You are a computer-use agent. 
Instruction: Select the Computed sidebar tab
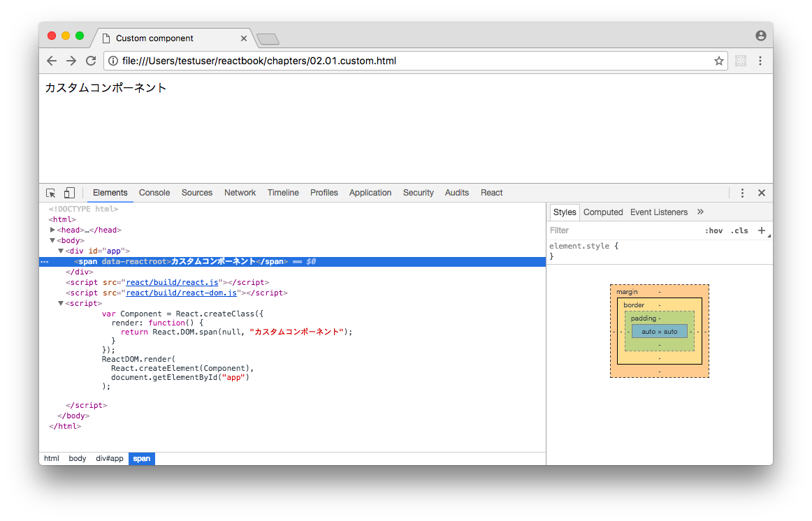coord(603,212)
